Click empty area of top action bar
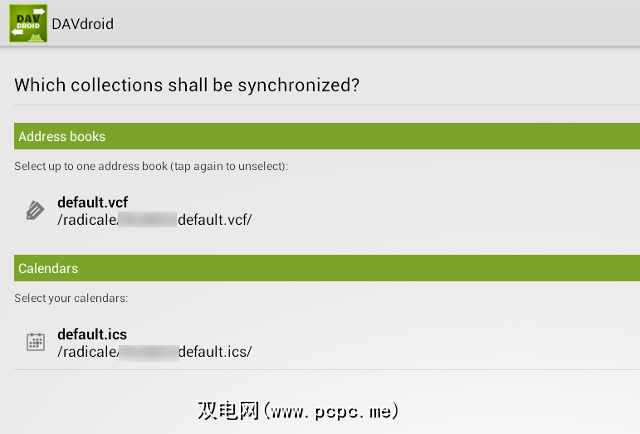The width and height of the screenshot is (640, 434). 400,23
